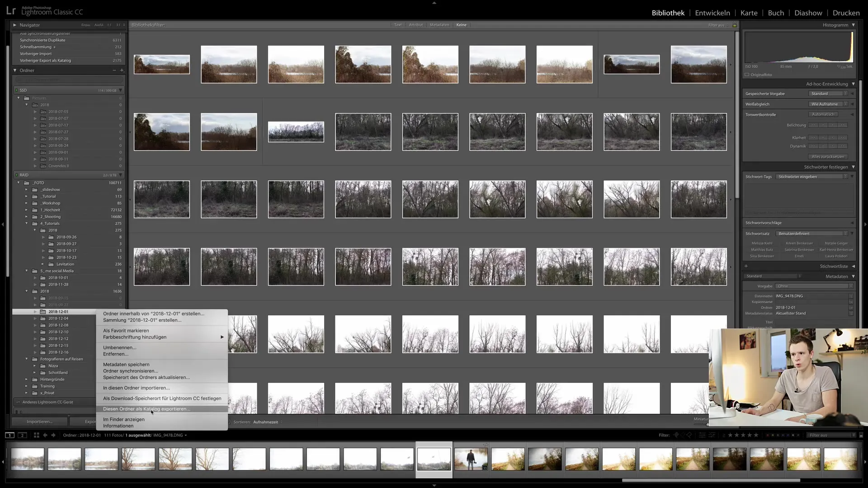868x488 pixels.
Task: Click the filter lock icon in Bibliotheksfilter bar
Action: [735, 25]
